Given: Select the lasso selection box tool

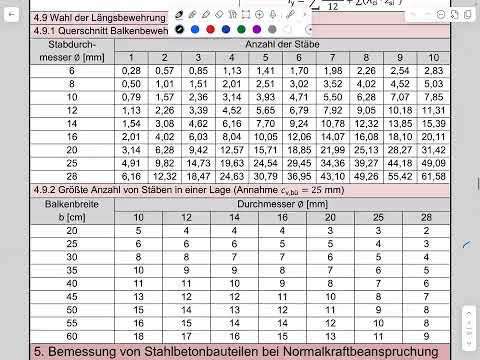Looking at the screenshot, I should tap(246, 14).
